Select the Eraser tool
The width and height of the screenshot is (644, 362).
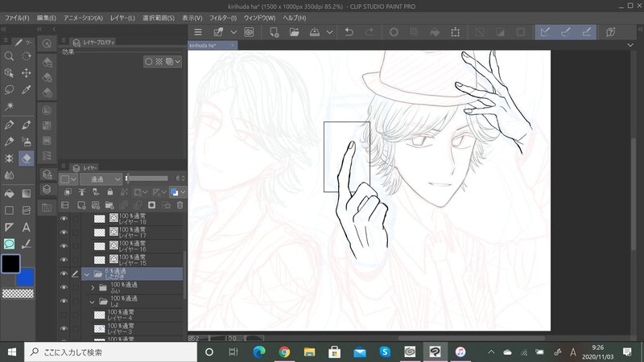(x=27, y=158)
